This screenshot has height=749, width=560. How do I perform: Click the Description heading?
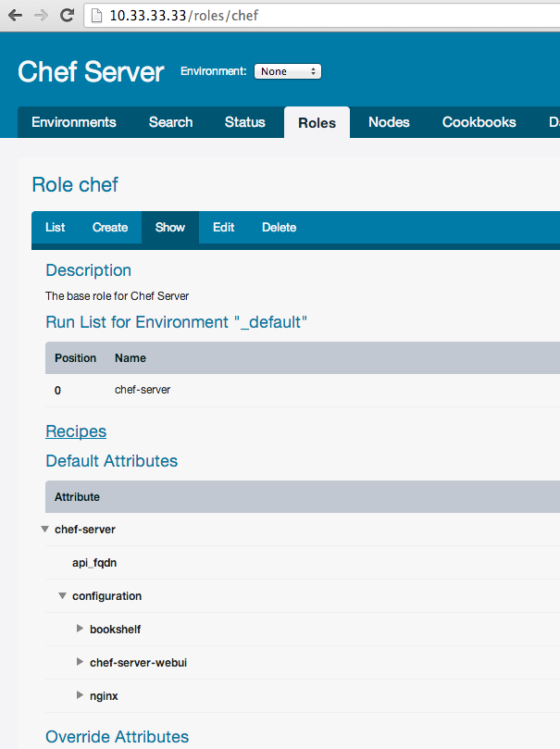[88, 270]
